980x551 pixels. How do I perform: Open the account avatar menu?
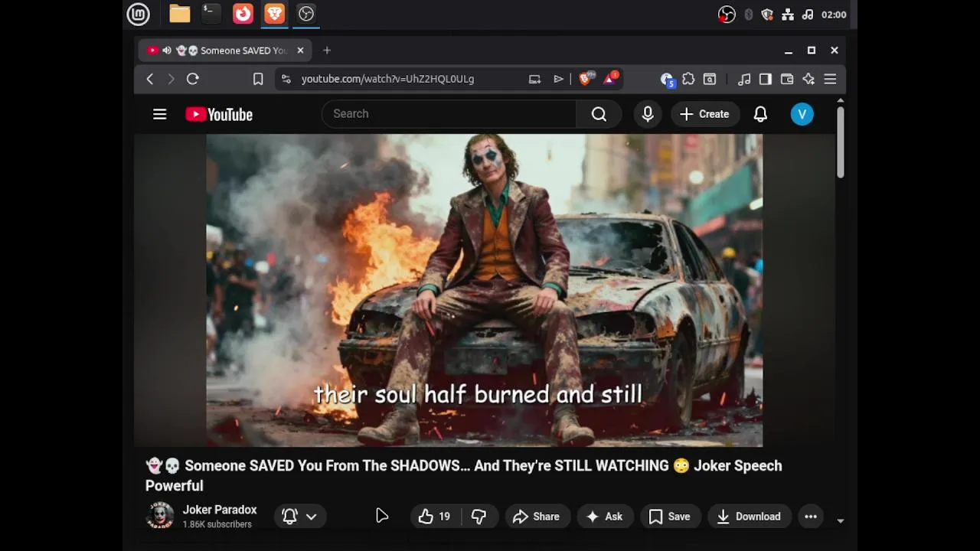802,114
